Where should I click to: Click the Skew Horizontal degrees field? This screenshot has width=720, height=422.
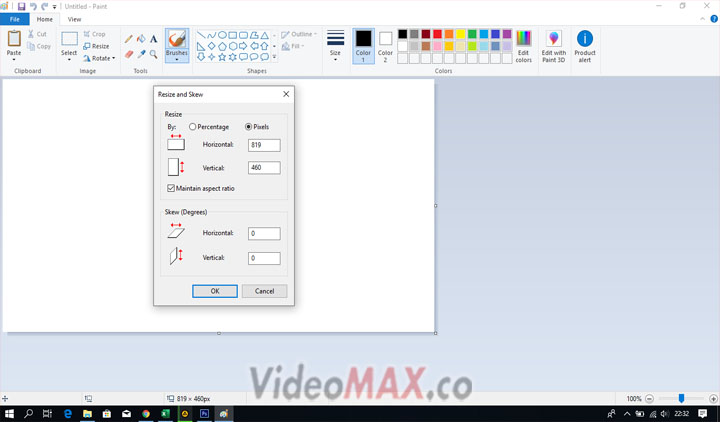[x=264, y=233]
